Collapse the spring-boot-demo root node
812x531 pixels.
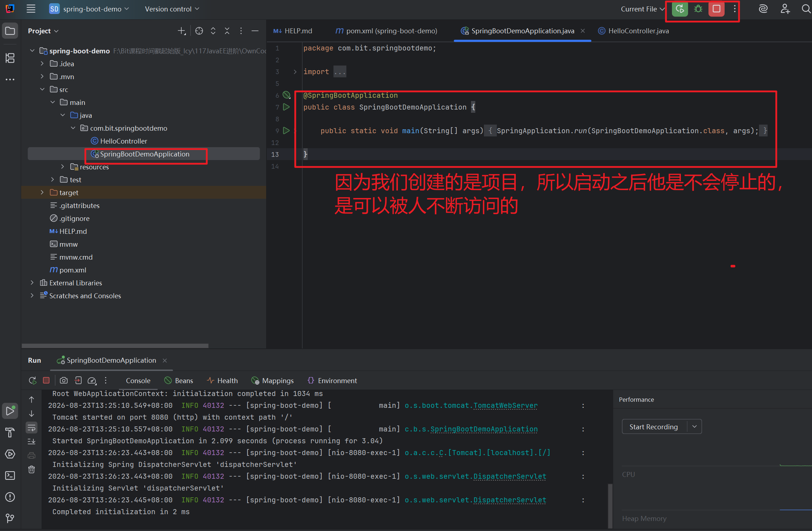32,51
